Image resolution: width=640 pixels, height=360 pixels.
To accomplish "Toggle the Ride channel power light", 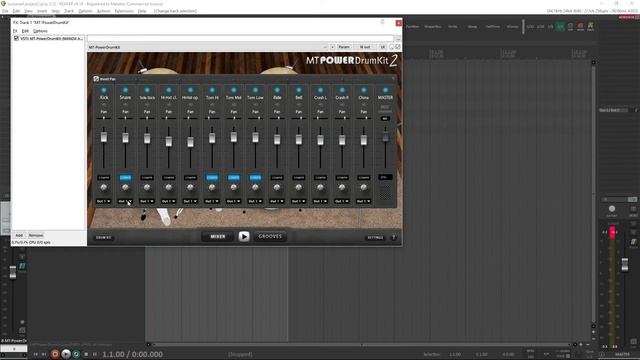I will pos(277,90).
